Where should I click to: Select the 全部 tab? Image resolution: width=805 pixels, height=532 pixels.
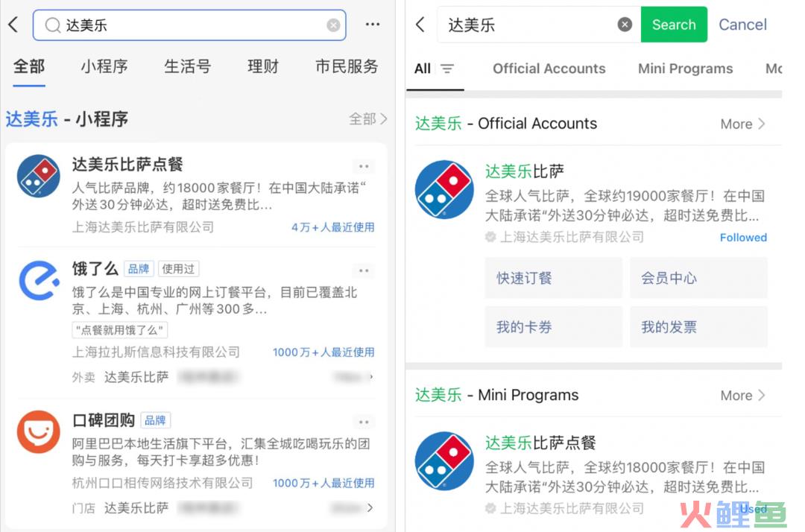(29, 66)
